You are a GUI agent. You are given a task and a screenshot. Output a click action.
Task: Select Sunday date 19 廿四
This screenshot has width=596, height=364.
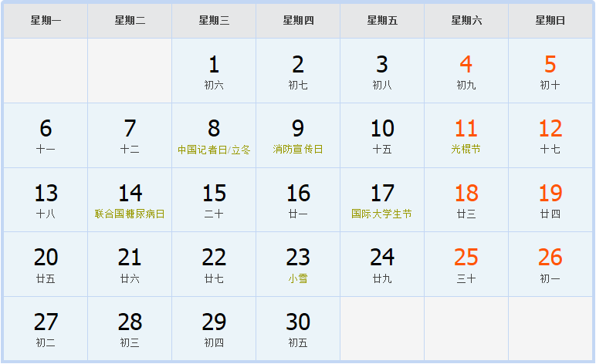tap(550, 200)
